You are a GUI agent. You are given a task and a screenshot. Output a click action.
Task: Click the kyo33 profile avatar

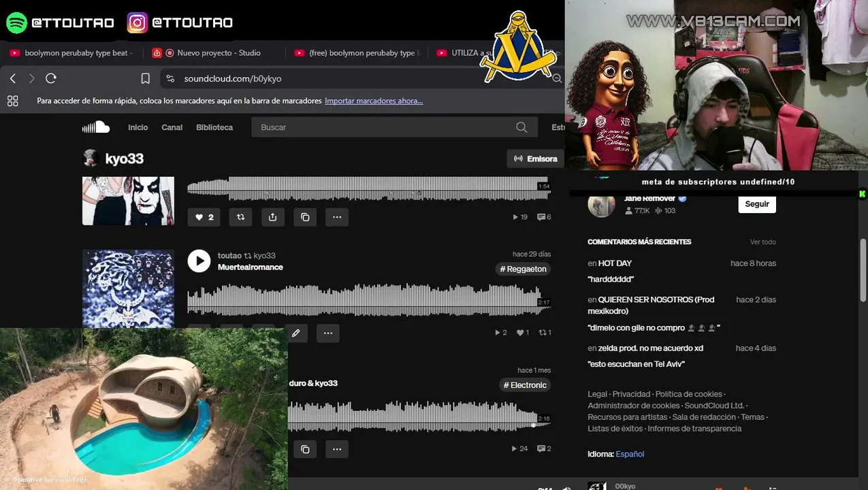(x=91, y=159)
